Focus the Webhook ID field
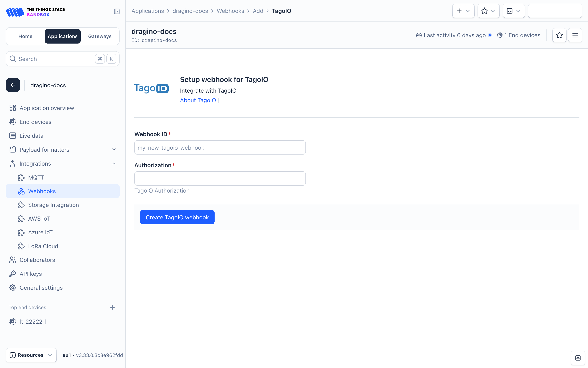 220,147
